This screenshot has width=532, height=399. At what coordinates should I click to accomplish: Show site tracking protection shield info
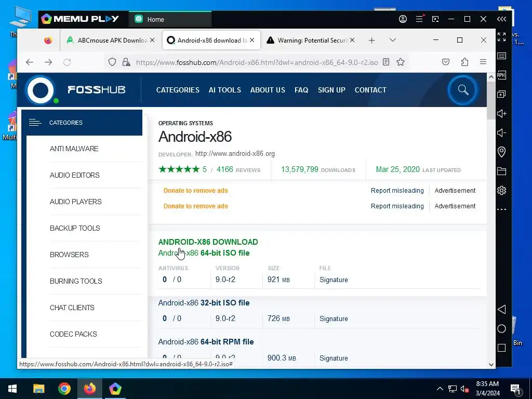112,62
